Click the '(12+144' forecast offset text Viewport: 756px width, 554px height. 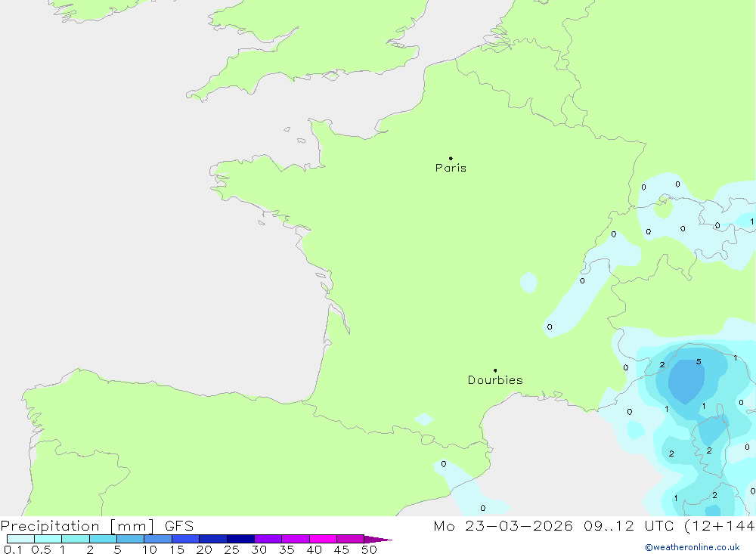tap(720, 526)
